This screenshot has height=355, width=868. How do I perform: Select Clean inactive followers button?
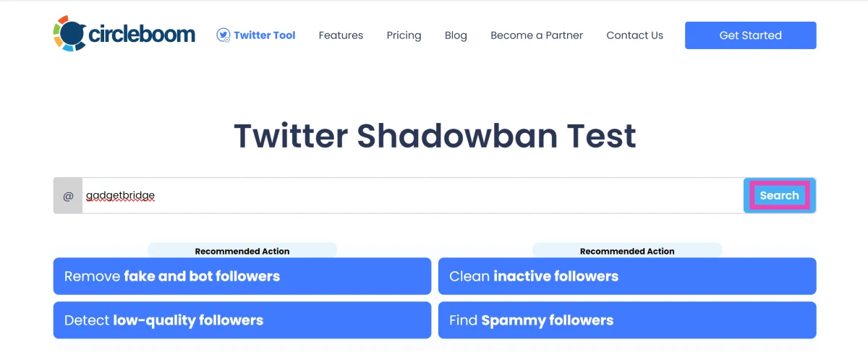[626, 276]
